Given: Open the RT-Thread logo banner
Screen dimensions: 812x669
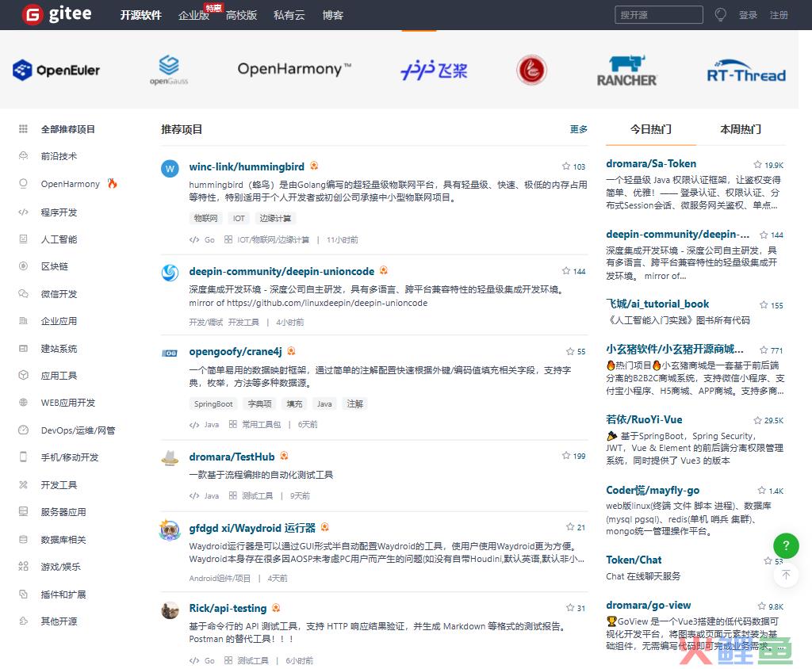Looking at the screenshot, I should [746, 71].
